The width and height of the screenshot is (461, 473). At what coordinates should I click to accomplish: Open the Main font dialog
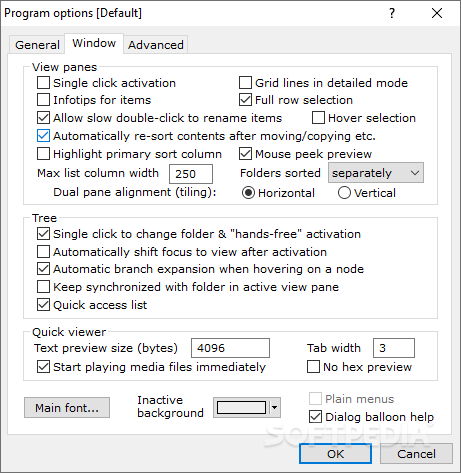pyautogui.click(x=67, y=407)
